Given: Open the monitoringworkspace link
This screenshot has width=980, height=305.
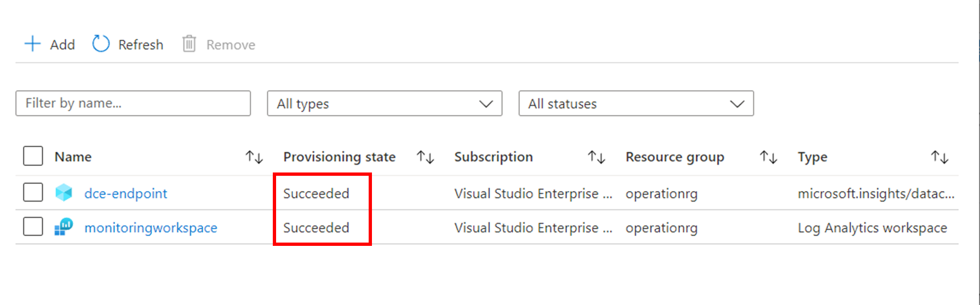Looking at the screenshot, I should [151, 228].
